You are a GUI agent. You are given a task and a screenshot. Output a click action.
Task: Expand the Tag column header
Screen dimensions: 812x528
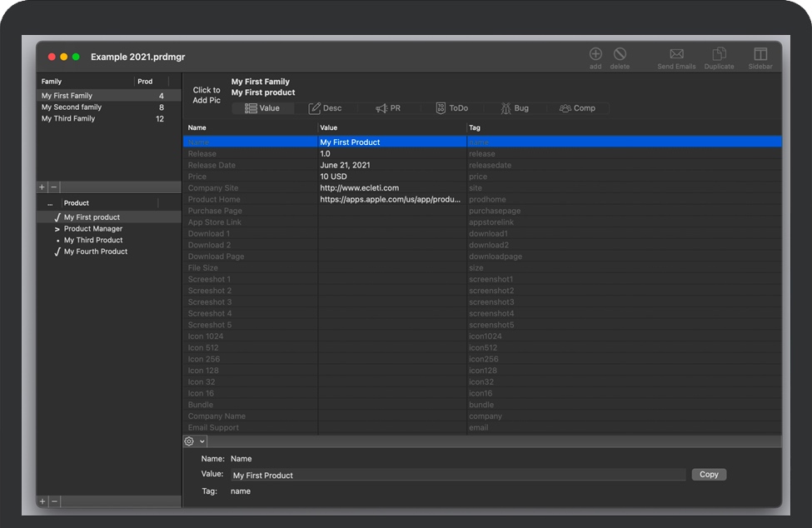click(x=475, y=127)
